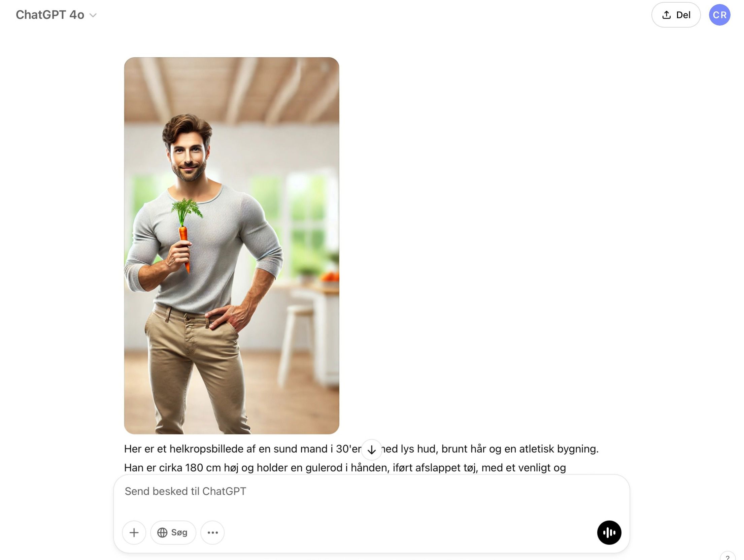
Task: Start voice mode with the waveform icon
Action: [609, 532]
